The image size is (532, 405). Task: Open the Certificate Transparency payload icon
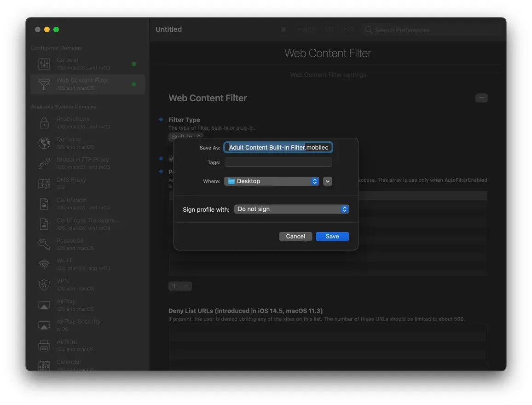coord(44,223)
